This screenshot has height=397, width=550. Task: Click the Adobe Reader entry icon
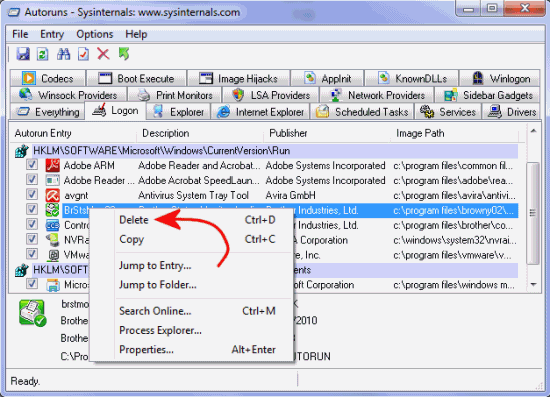point(53,180)
